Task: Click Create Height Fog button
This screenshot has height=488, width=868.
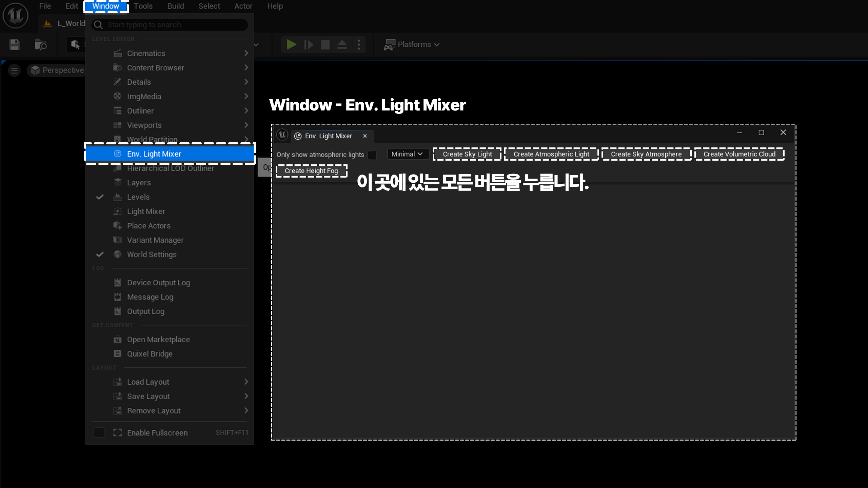Action: tap(311, 171)
